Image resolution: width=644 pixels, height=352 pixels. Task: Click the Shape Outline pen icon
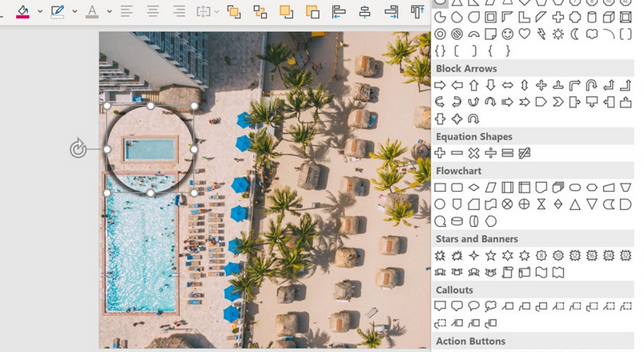57,11
